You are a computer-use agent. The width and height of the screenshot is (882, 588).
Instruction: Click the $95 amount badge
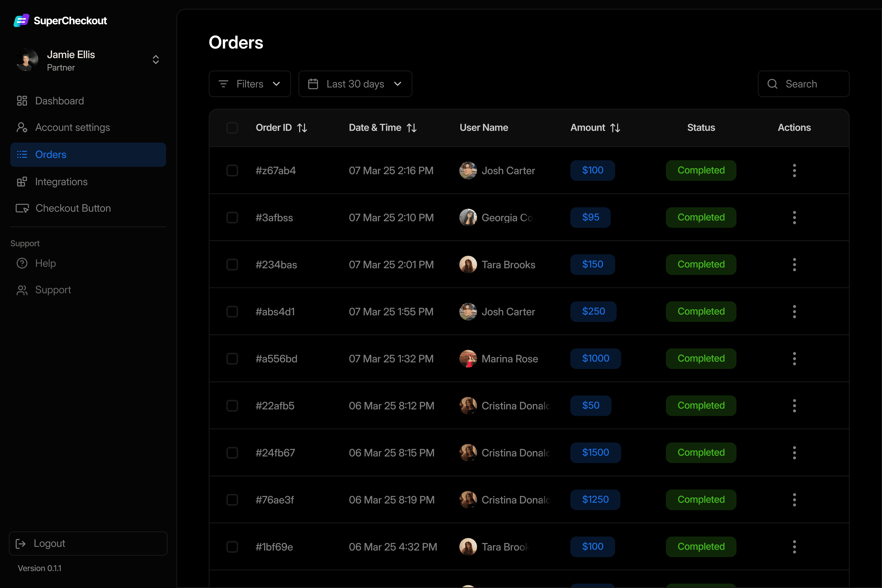pyautogui.click(x=591, y=218)
